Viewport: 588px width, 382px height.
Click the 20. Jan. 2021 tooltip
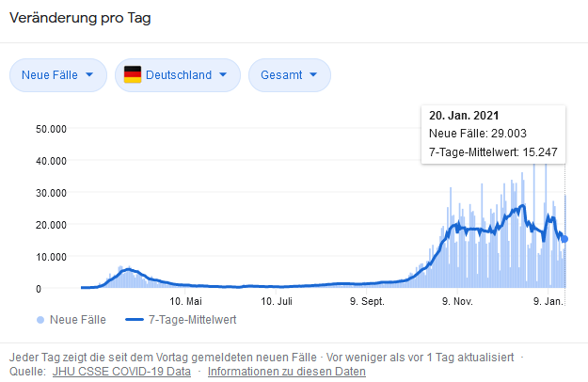coord(494,135)
